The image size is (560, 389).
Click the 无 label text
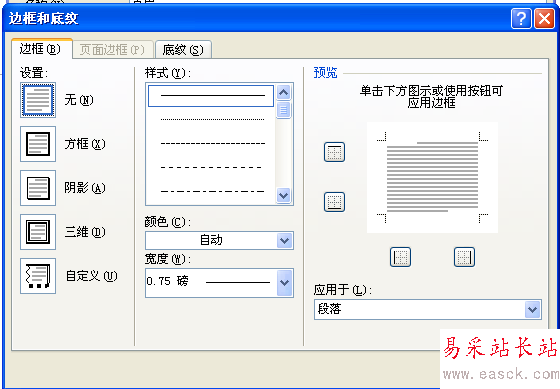pyautogui.click(x=79, y=100)
